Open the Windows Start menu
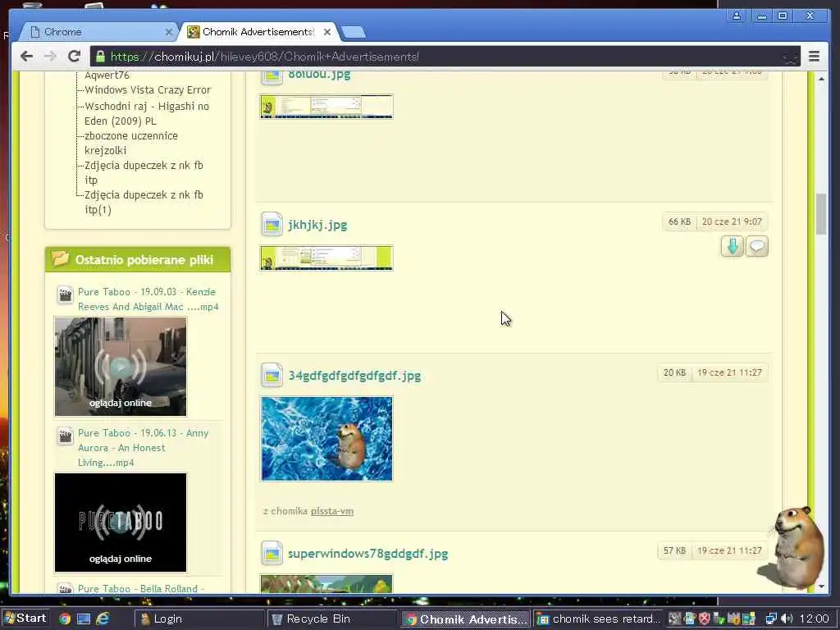 [x=25, y=619]
